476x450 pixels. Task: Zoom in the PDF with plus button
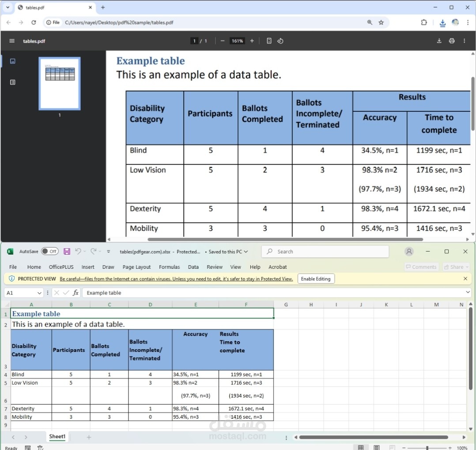tap(252, 41)
